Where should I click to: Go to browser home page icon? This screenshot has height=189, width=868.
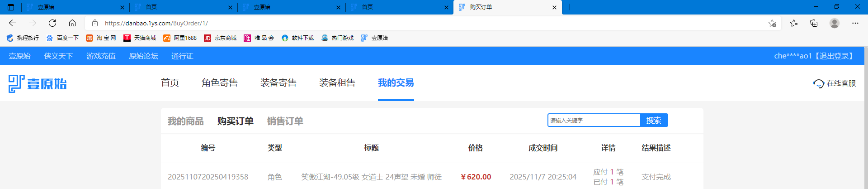[72, 23]
